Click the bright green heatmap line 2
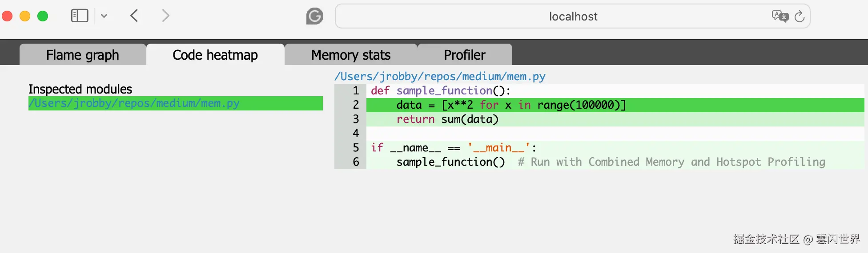This screenshot has width=868, height=253. [511, 105]
